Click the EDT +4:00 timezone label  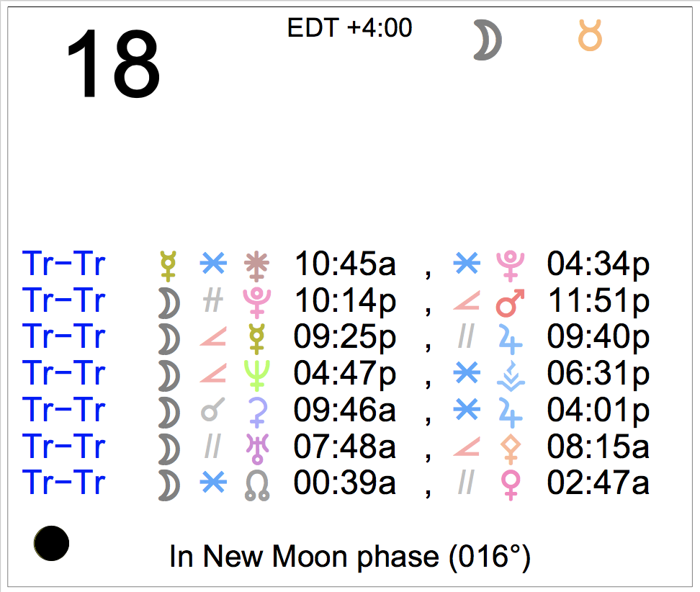(x=349, y=27)
